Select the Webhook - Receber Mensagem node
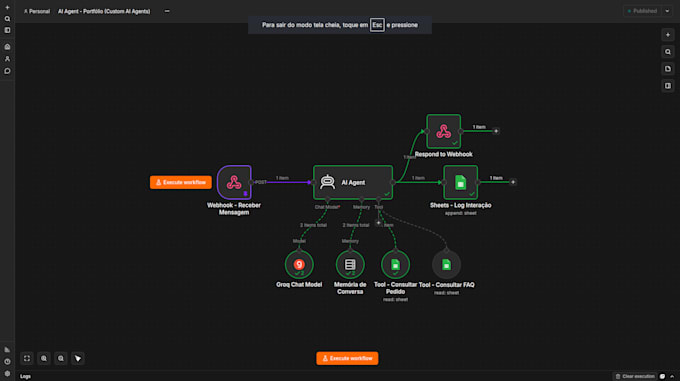Viewport: 680px width, 381px height. point(234,182)
